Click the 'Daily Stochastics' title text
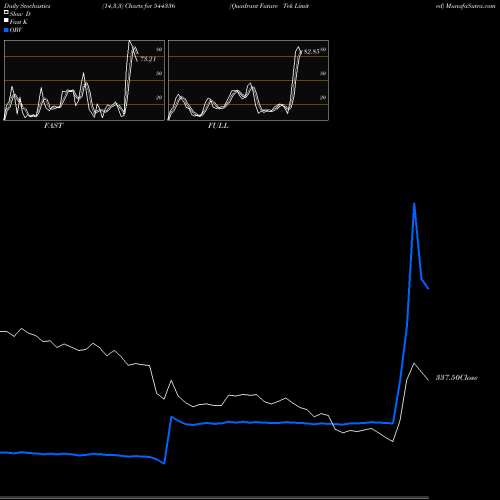Screen dimensions: 500x500 [27, 6]
